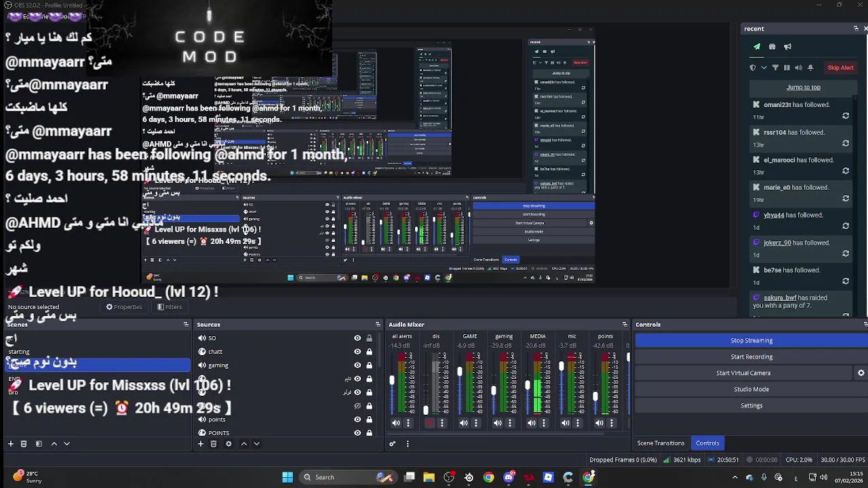Move scene up in Scenes list
The width and height of the screenshot is (868, 488).
(54, 444)
